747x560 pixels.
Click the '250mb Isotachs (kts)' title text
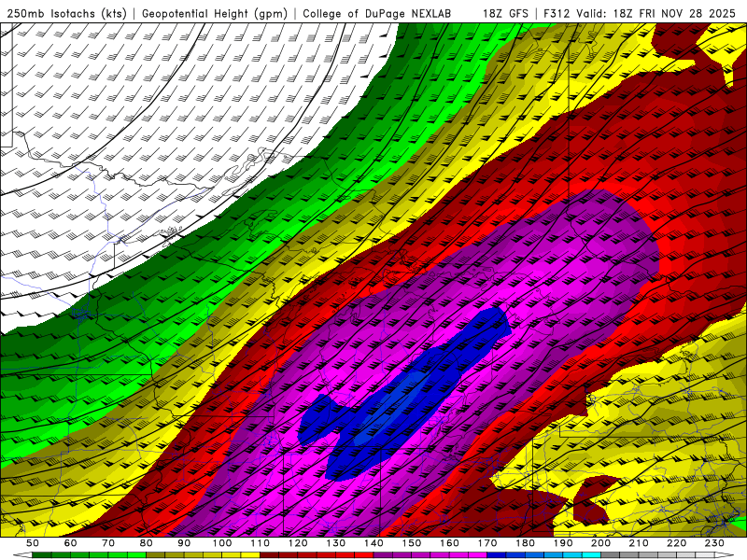tap(66, 13)
